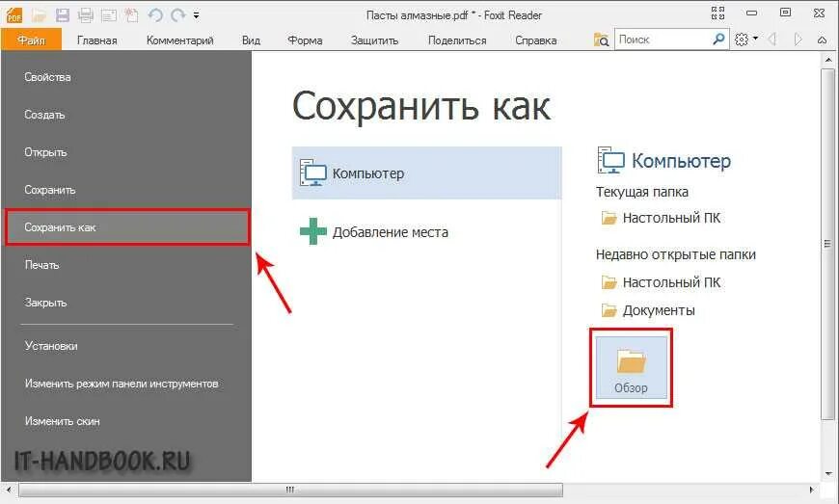Click the Email envelope icon in quick toolbar
The image size is (839, 504).
coord(109,15)
